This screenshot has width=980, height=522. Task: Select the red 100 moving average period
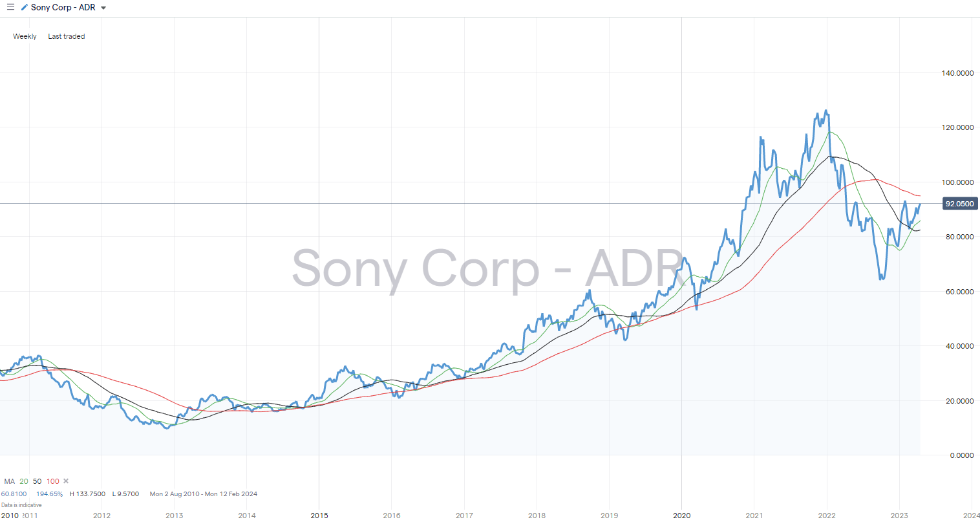pyautogui.click(x=52, y=481)
